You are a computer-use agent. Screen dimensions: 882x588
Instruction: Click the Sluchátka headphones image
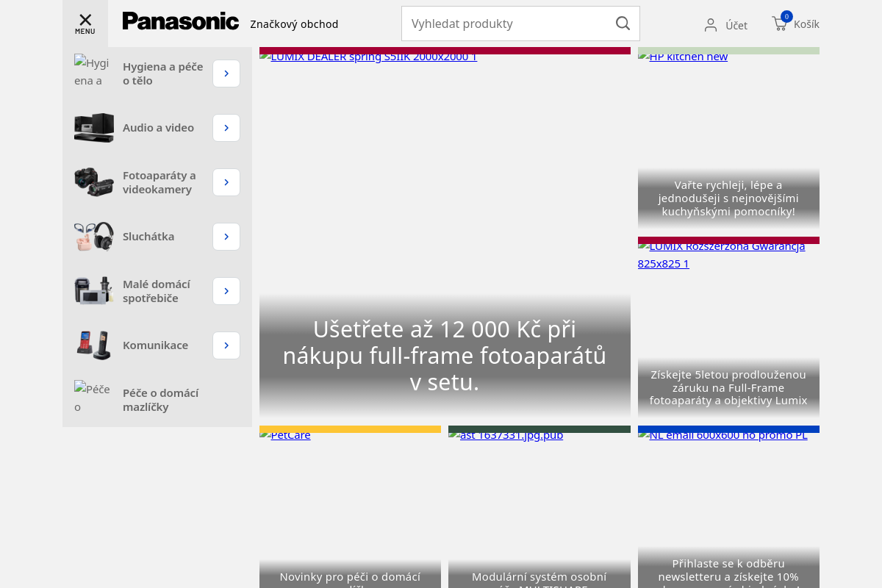pos(94,237)
